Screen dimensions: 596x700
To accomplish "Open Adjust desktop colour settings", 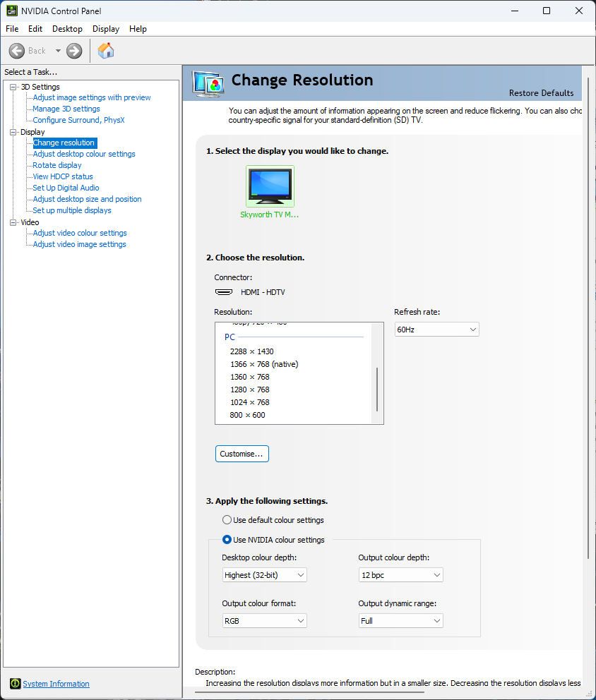I will [x=84, y=154].
